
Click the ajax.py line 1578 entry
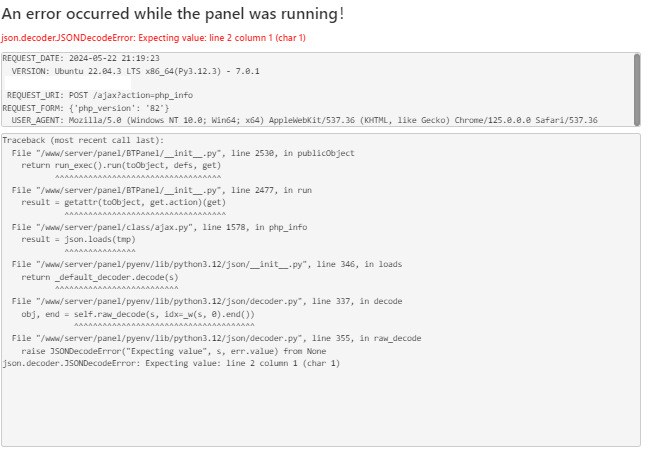(x=159, y=227)
